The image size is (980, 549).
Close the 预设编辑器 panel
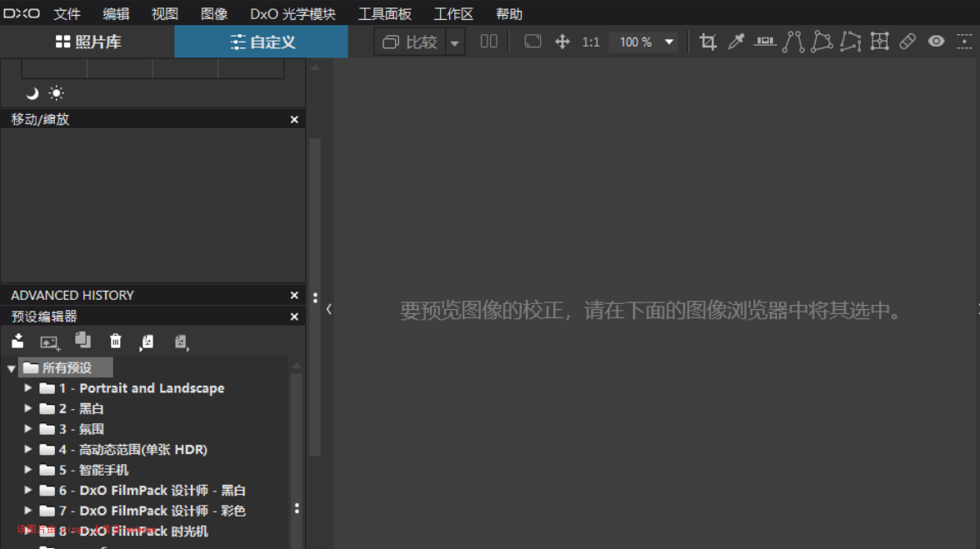[x=294, y=317]
